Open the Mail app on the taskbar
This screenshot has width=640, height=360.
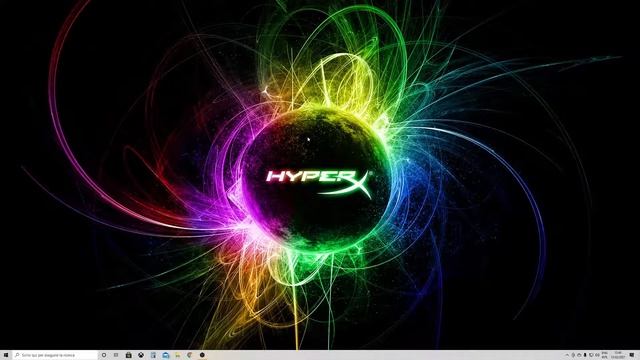(x=166, y=355)
